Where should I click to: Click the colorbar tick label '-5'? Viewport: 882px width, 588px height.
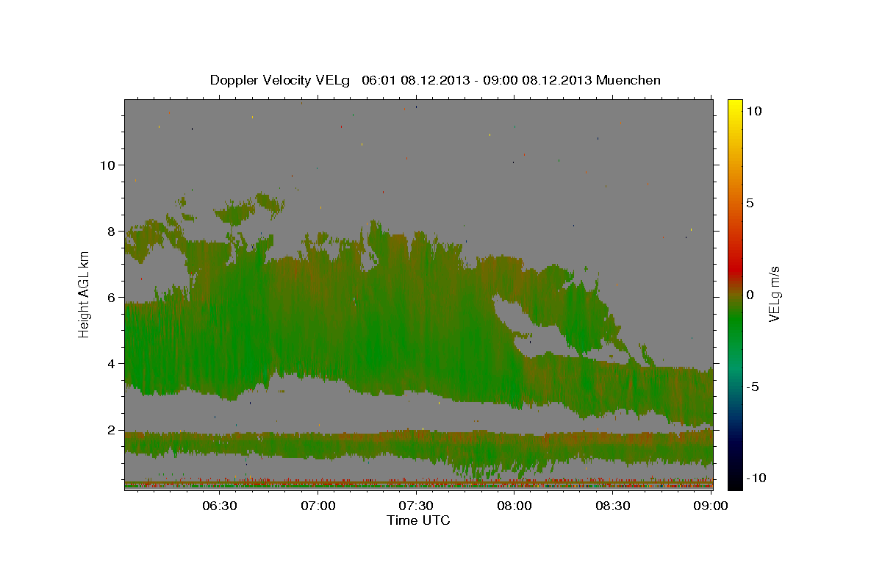[753, 387]
